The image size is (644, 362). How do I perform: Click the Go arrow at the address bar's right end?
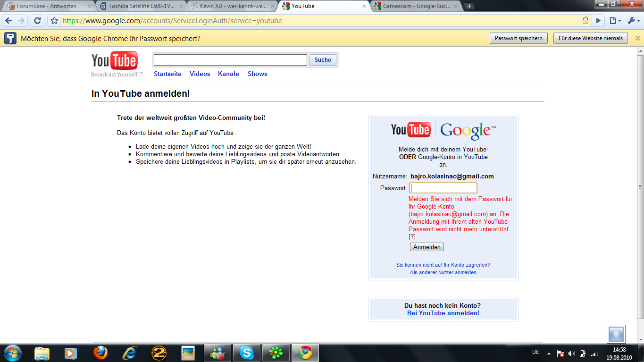click(598, 21)
